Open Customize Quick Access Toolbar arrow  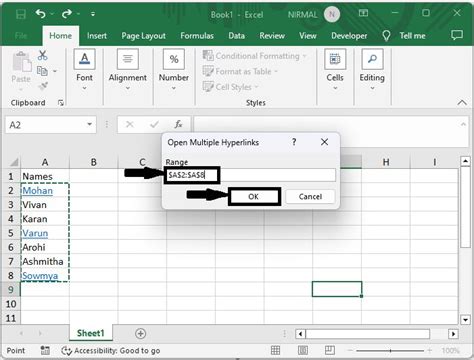[93, 14]
